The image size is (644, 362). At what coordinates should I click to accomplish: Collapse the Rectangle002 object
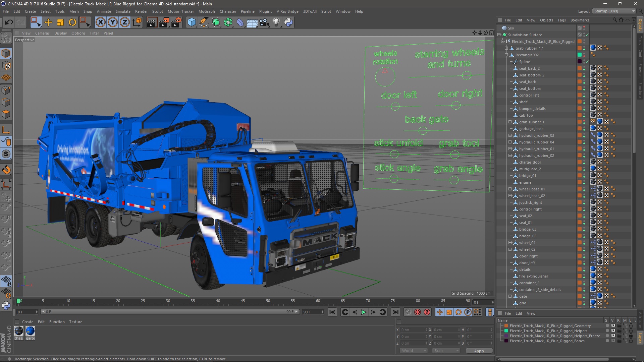(x=506, y=55)
